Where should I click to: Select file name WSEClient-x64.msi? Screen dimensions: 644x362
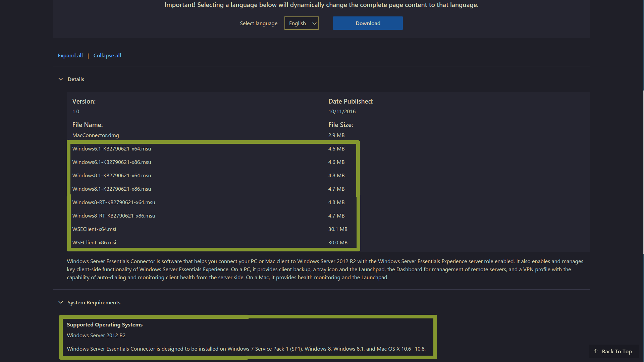coord(94,229)
